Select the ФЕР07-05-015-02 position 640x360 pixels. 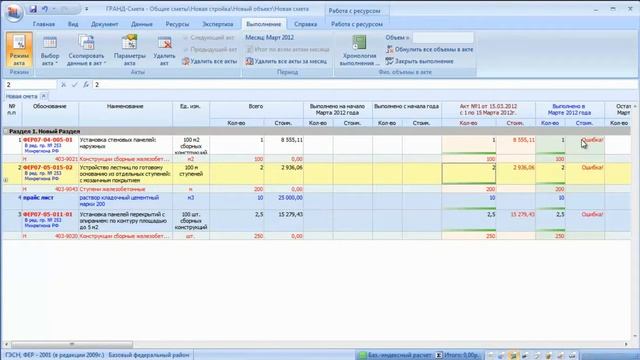pos(47,168)
